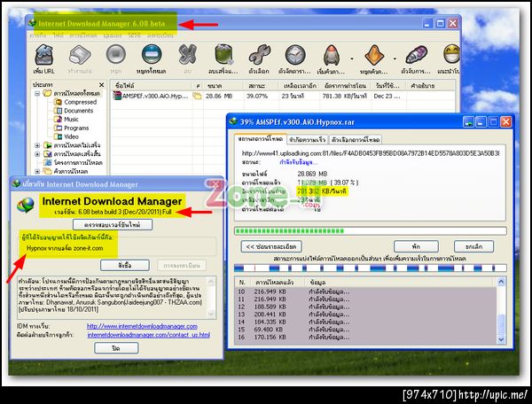Image resolution: width=532 pixels, height=404 pixels.
Task: Click the Delete Completed trash bin icon
Action: point(223,54)
